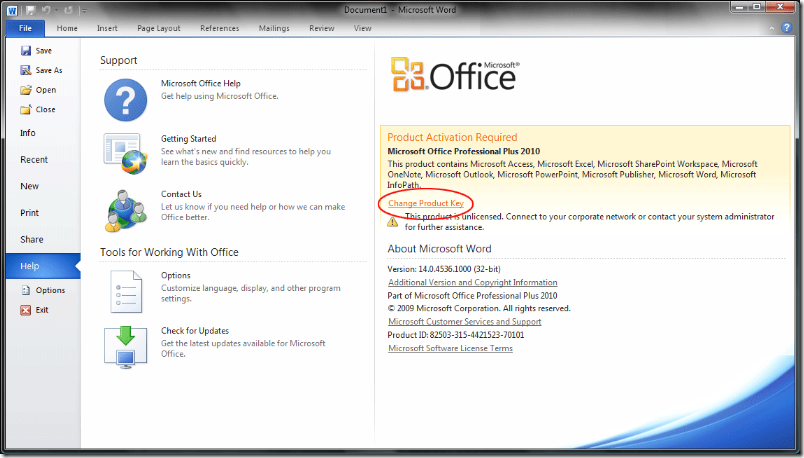Open Microsoft Customer Services and Support link
This screenshot has height=458, width=804.
[x=465, y=322]
